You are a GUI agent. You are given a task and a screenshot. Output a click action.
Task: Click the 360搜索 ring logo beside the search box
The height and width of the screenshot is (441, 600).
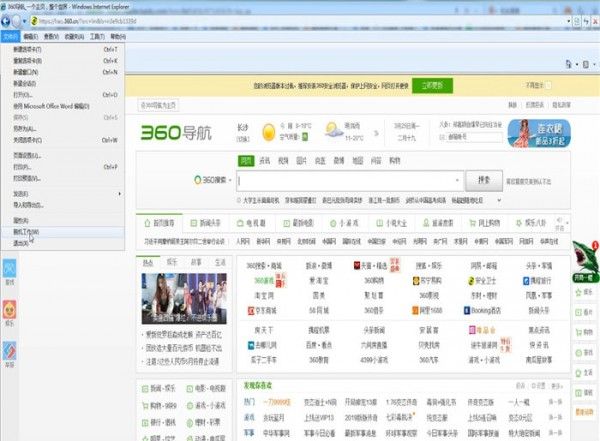pyautogui.click(x=197, y=180)
